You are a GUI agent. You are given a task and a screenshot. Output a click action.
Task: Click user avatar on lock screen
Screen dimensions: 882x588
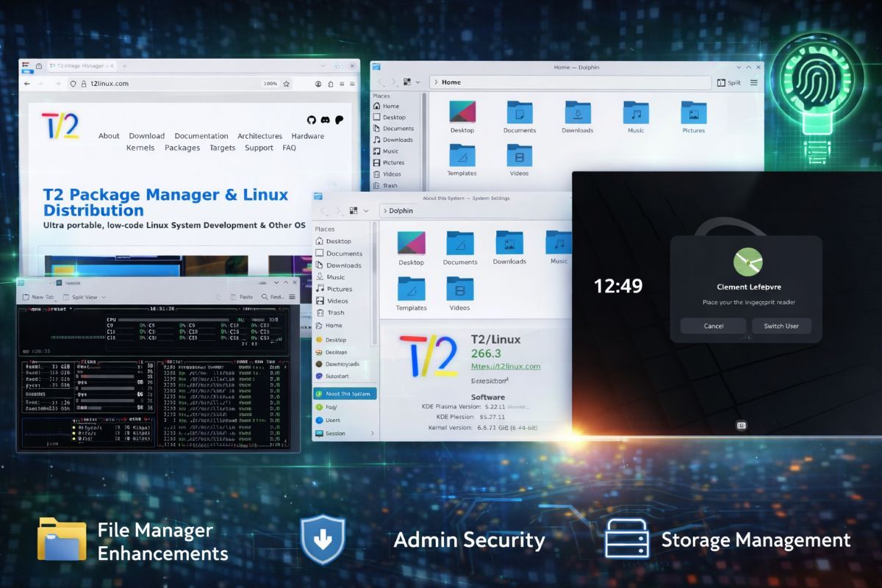pyautogui.click(x=747, y=262)
